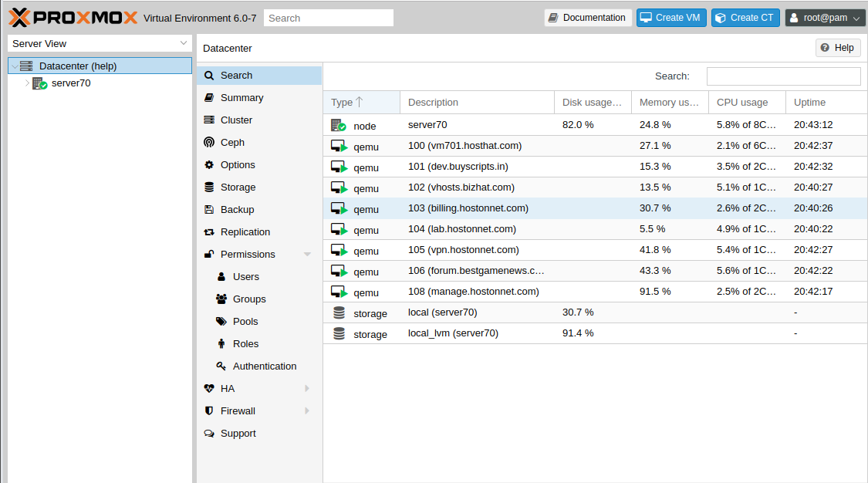Click the Authentication key icon
Viewport: 868px width, 483px height.
[x=221, y=366]
